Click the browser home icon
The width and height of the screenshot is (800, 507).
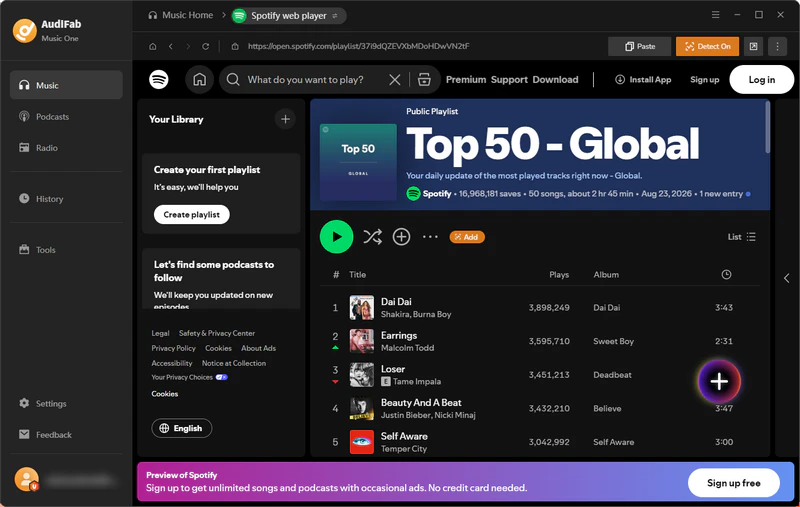pos(153,46)
